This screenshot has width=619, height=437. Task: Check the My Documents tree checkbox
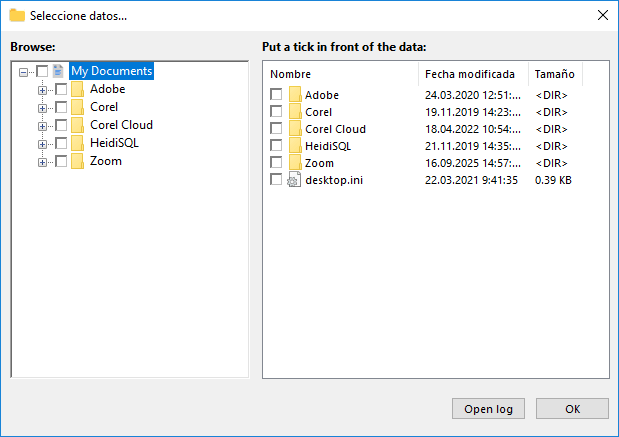[x=42, y=72]
